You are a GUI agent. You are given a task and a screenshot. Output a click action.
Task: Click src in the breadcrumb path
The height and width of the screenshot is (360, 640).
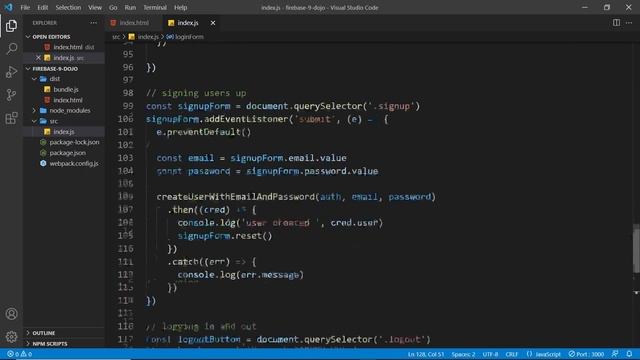coord(116,37)
